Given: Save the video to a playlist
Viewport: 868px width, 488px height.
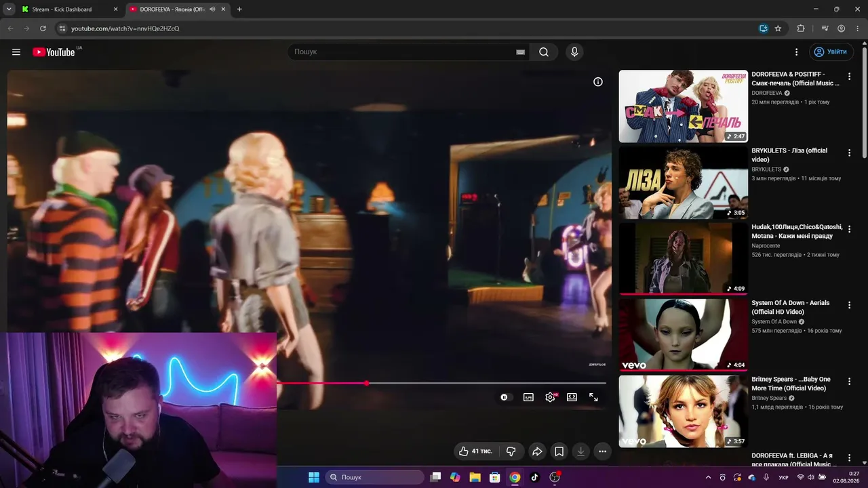Looking at the screenshot, I should (559, 451).
